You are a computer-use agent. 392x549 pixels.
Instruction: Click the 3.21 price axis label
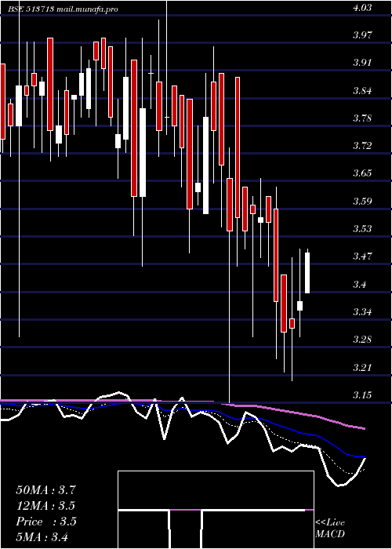362,367
